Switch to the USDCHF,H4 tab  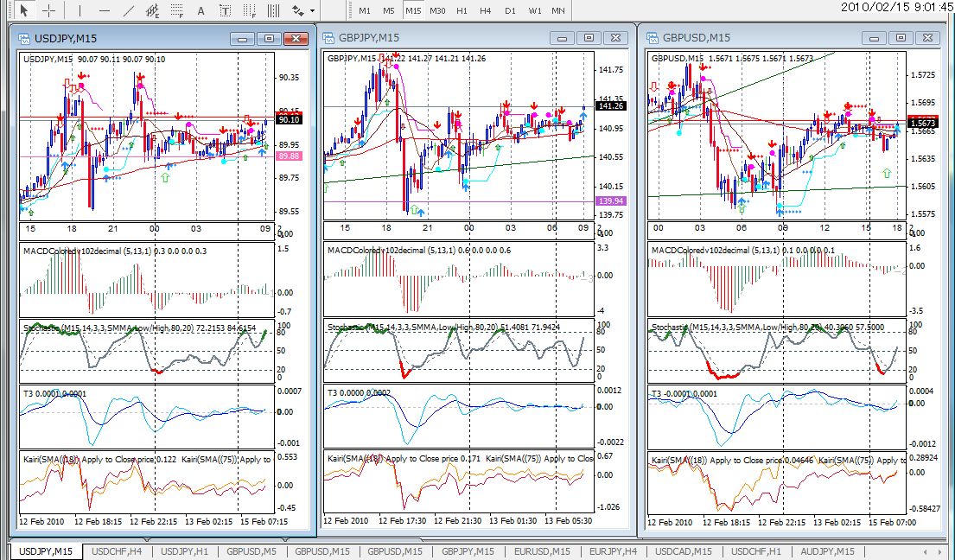click(117, 551)
